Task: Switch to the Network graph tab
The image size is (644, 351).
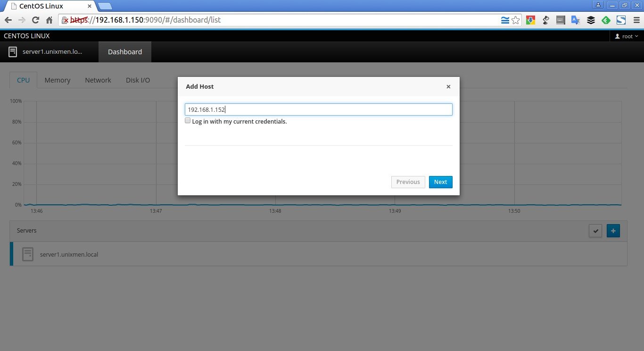Action: [98, 80]
